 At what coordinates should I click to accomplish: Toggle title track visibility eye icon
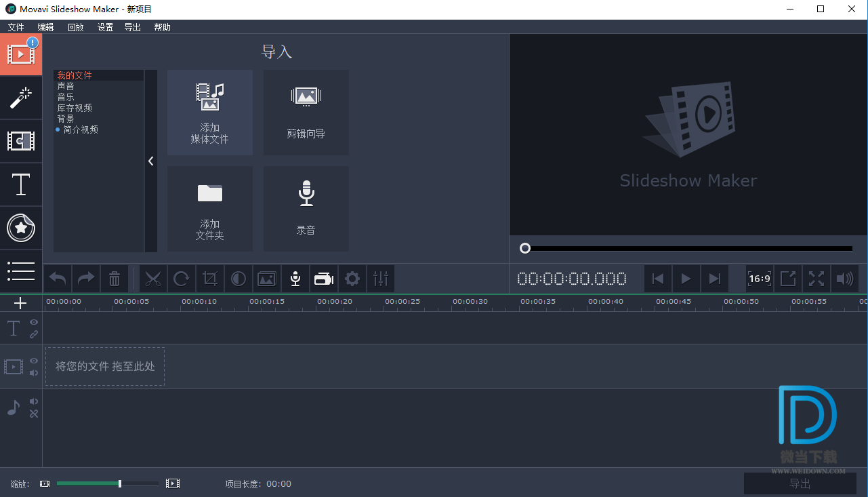coord(33,323)
